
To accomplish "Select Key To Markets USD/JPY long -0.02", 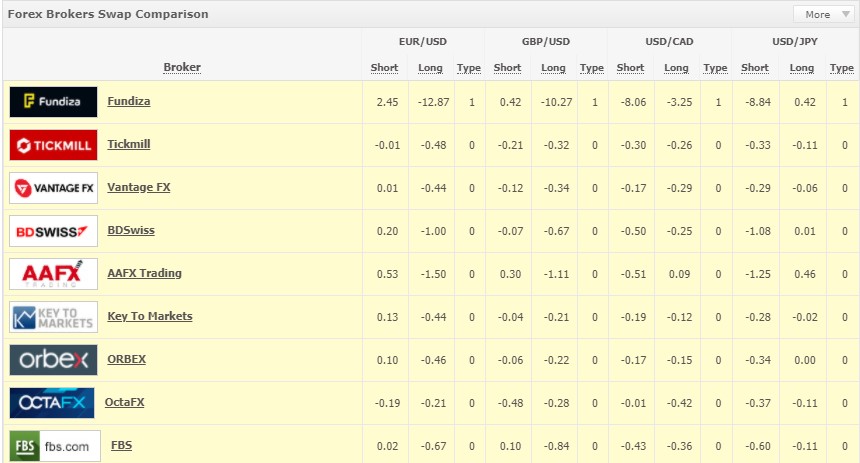I will [805, 317].
